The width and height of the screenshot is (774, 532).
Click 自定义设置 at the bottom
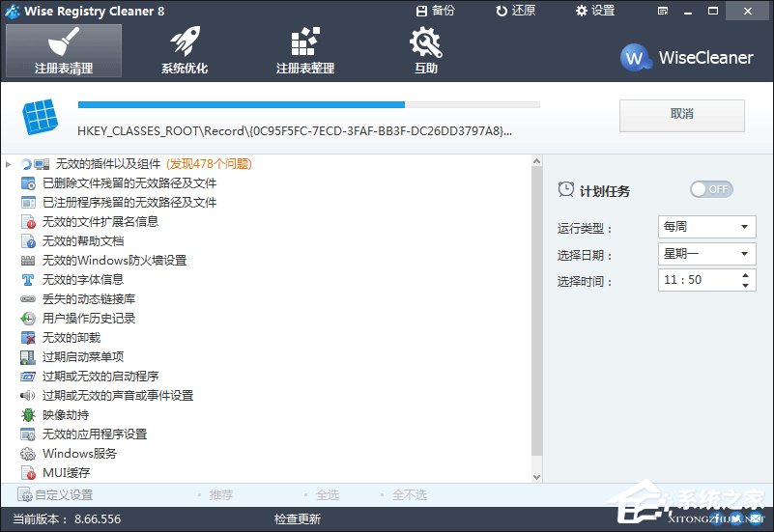55,494
